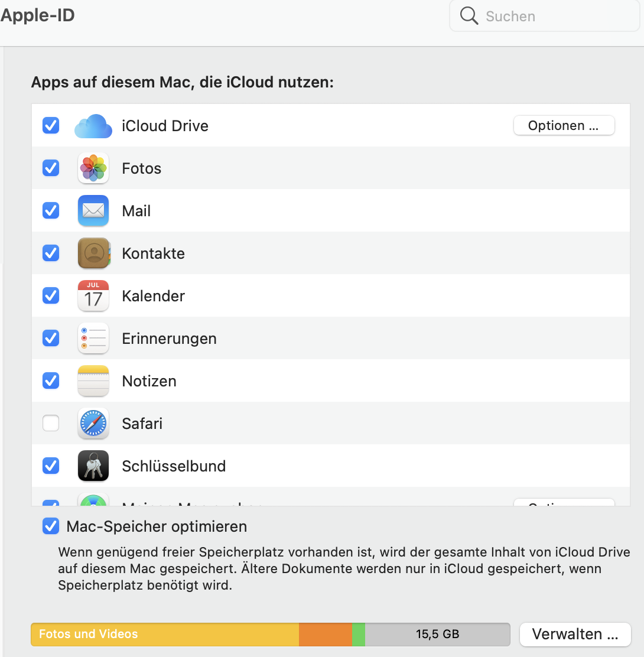This screenshot has width=644, height=657.
Task: Select the iCloud Drive label text
Action: point(165,126)
